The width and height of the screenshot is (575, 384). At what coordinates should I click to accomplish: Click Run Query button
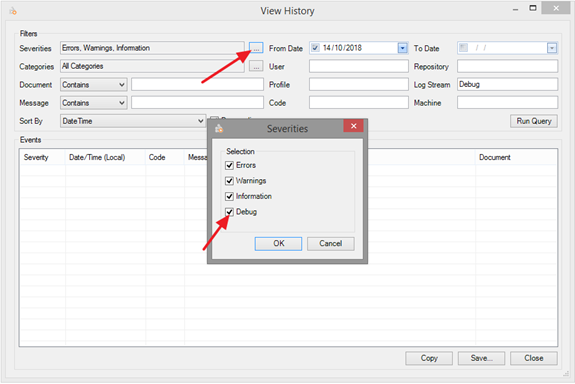(x=534, y=121)
